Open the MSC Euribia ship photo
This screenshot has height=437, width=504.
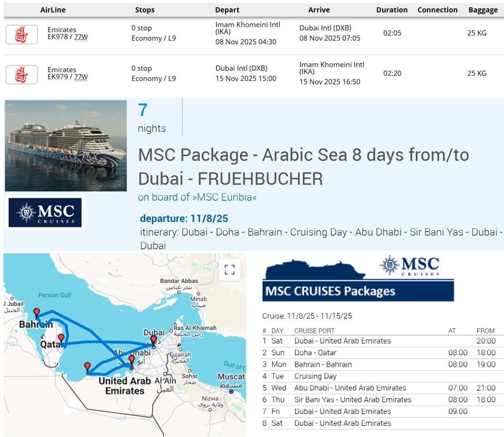pos(66,145)
